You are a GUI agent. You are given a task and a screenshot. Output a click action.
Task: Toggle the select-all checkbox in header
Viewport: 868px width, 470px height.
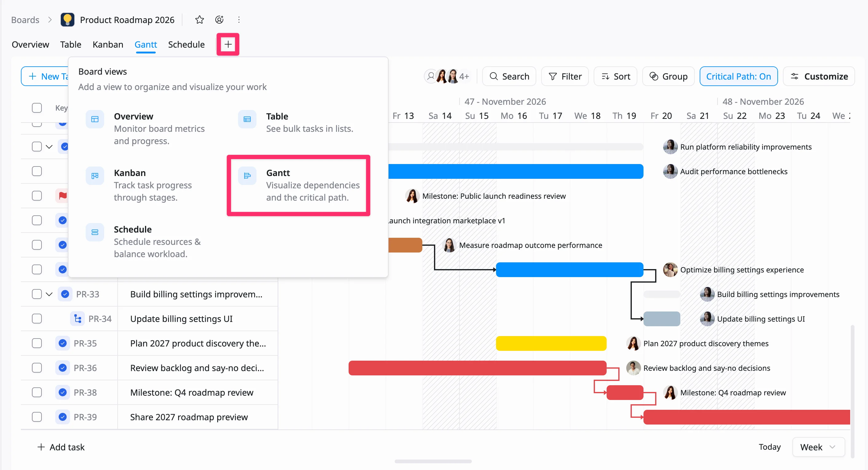37,108
